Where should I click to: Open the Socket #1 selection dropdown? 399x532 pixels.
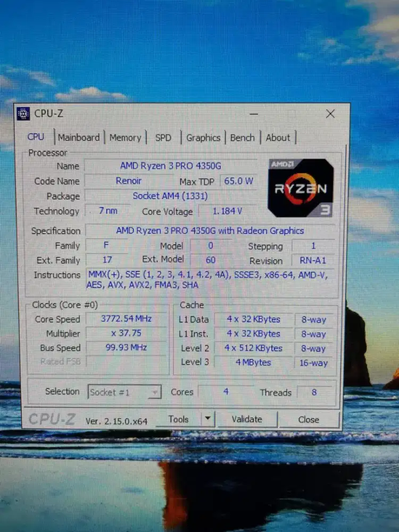tap(124, 392)
